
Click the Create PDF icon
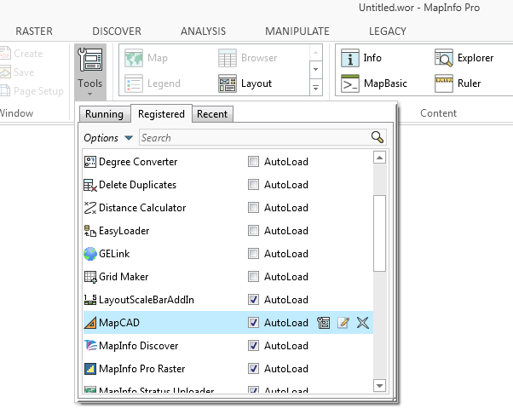(x=5, y=54)
